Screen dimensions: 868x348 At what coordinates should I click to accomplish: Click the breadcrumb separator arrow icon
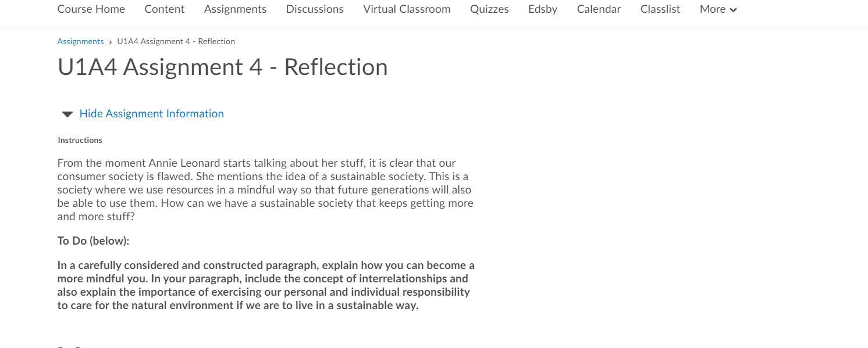click(110, 42)
